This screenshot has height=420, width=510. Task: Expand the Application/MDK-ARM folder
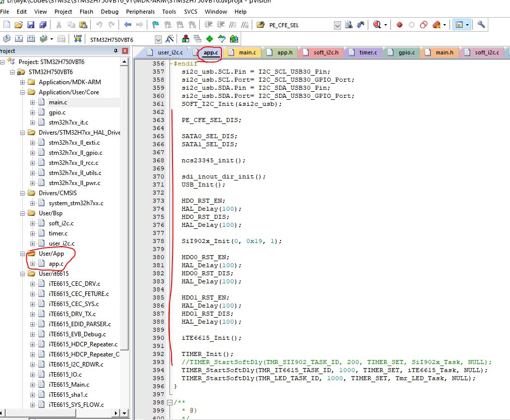tap(22, 82)
